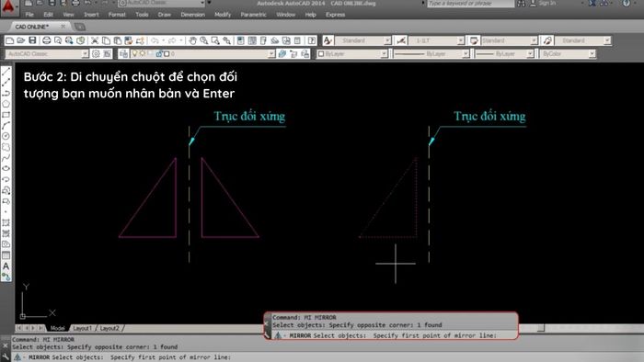
Task: Toggle layer 0 freeze sun icon
Action: (x=143, y=53)
